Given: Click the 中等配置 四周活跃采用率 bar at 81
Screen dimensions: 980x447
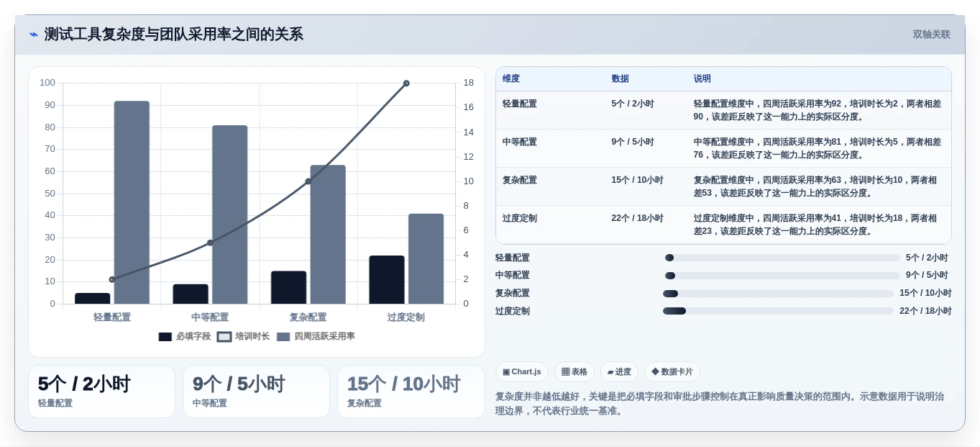Looking at the screenshot, I should [229, 215].
